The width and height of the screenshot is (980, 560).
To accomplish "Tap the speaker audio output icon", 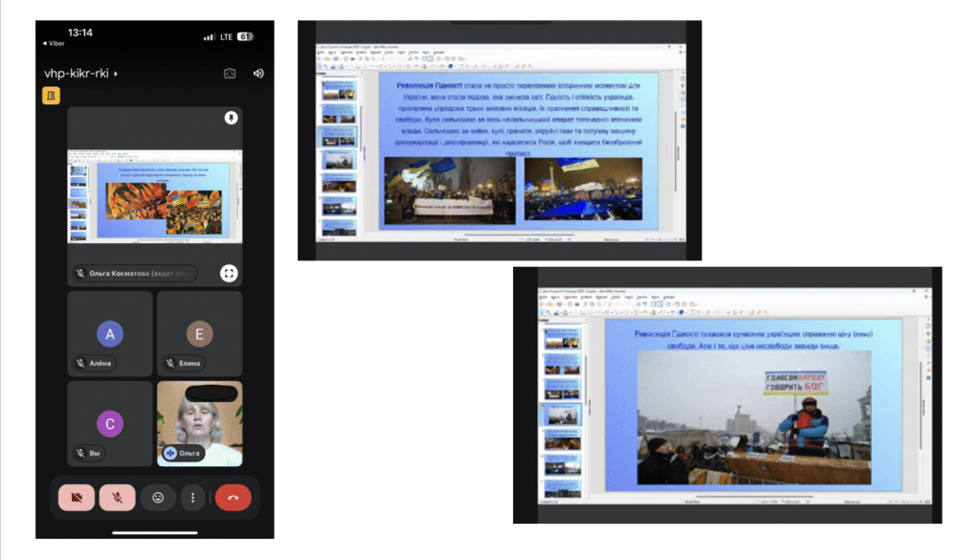I will 258,73.
